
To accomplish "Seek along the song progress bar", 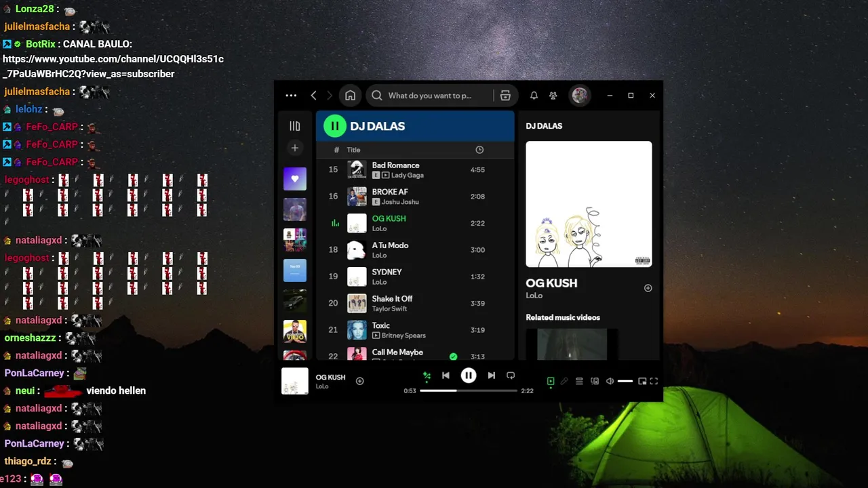I will click(468, 390).
